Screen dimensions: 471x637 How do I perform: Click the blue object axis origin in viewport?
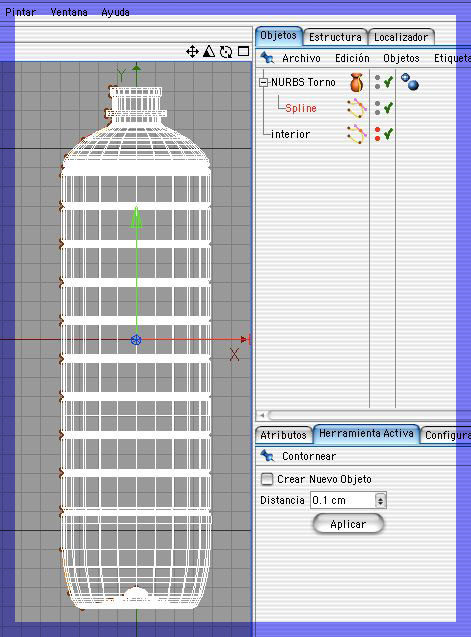[136, 340]
